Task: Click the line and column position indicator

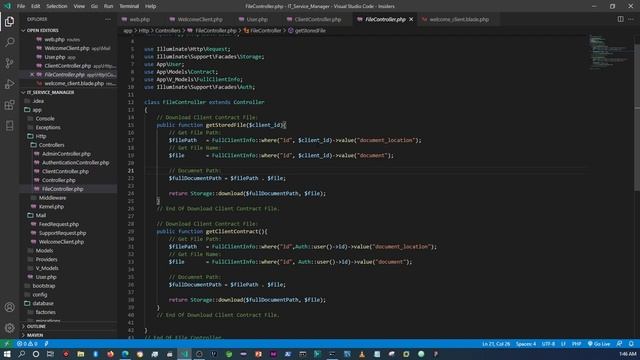Action: tap(496, 344)
